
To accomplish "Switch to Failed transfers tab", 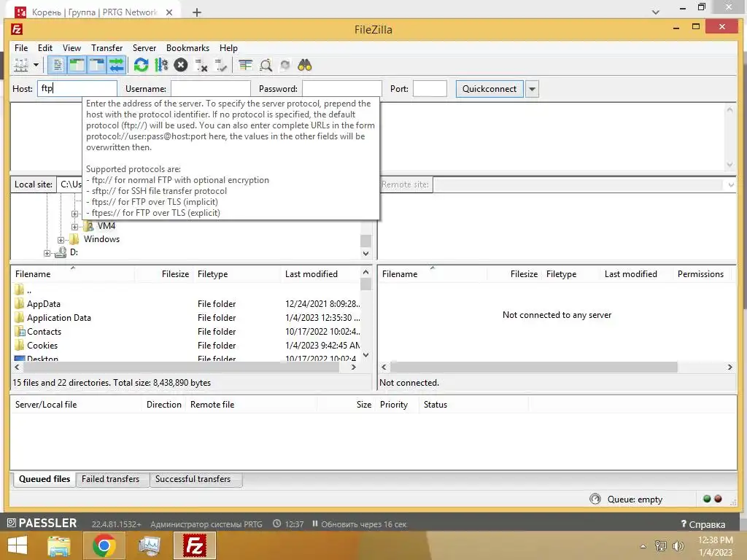I will (x=111, y=479).
